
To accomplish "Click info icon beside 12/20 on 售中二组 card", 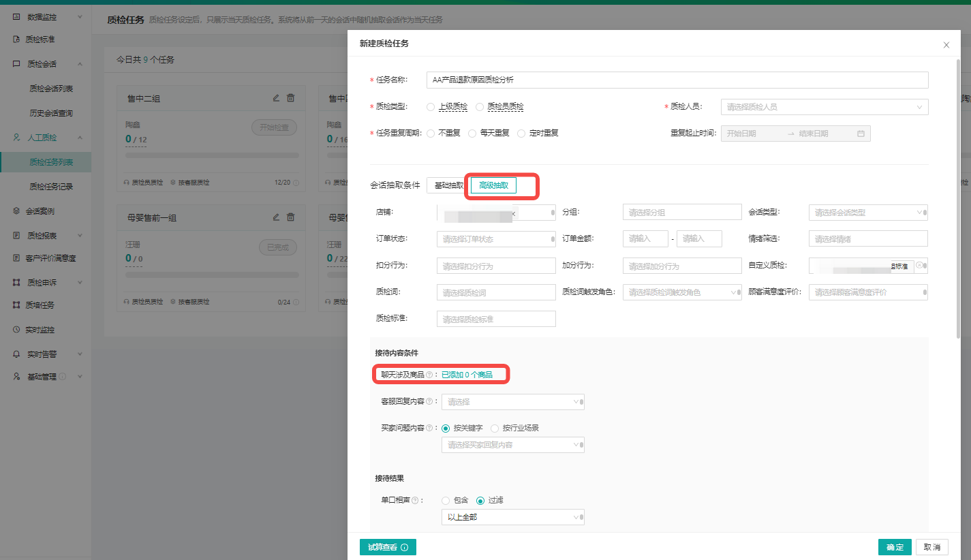I will [x=296, y=183].
